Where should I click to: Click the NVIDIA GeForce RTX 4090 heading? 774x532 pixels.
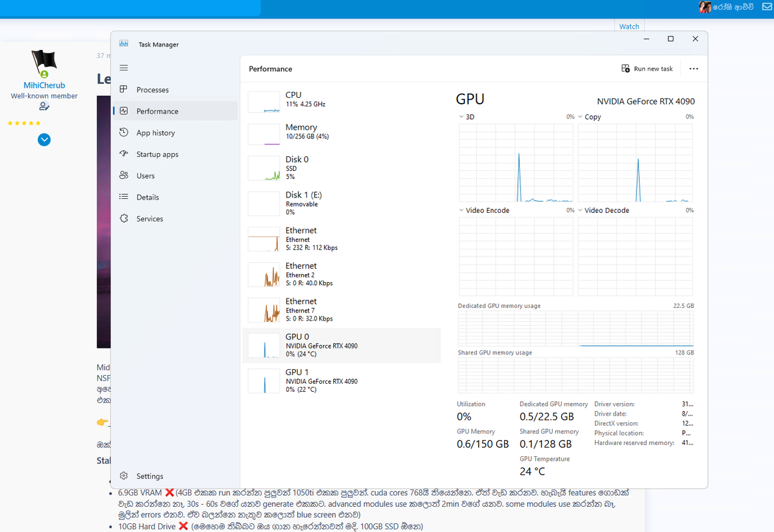coord(646,101)
